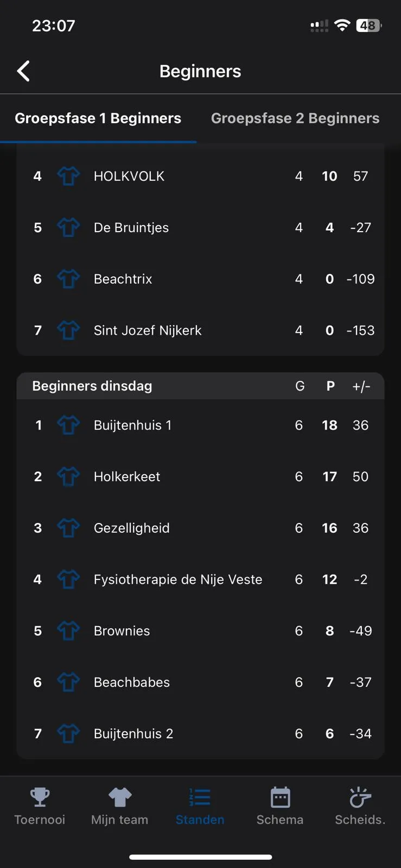401x868 pixels.
Task: Open the Schema calendar icon
Action: coord(280,797)
